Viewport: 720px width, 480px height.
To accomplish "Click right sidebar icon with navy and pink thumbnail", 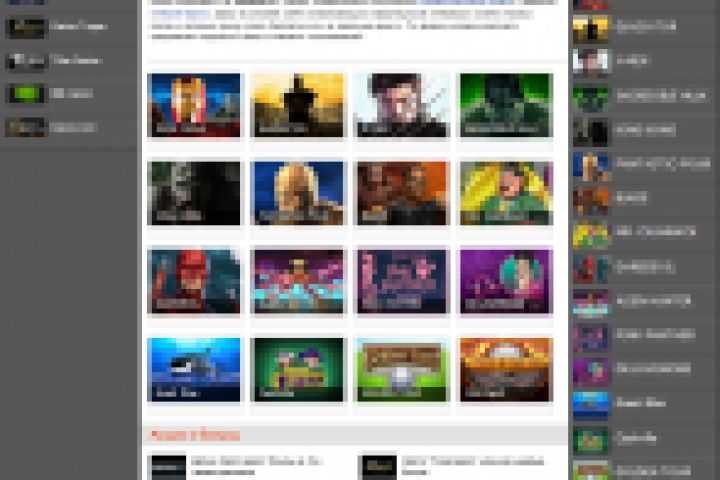I will [591, 337].
